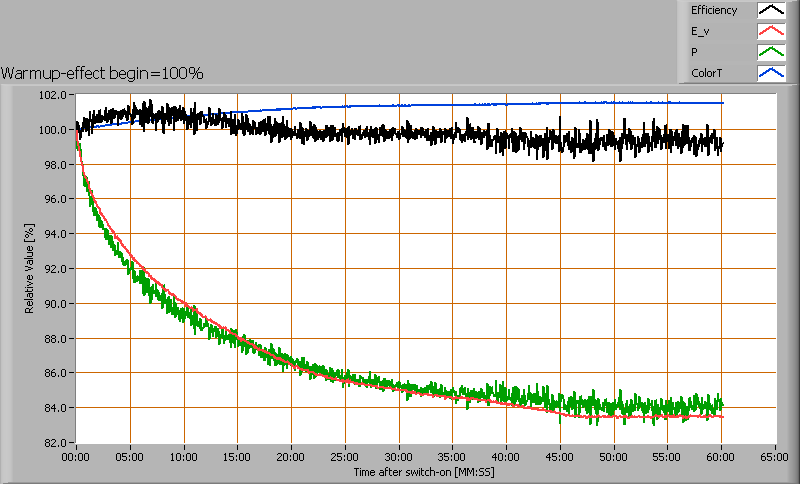
Task: Click the P green line sample in legend
Action: coord(769,52)
